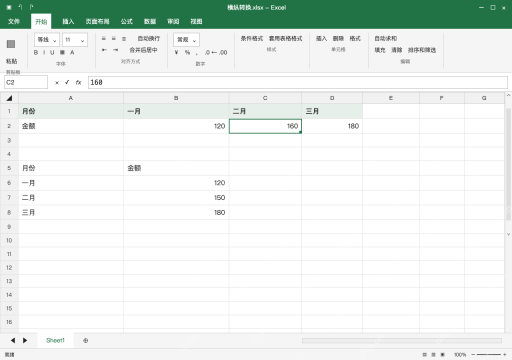Open the font name dropdown 等线
This screenshot has width=512, height=360.
click(x=47, y=40)
